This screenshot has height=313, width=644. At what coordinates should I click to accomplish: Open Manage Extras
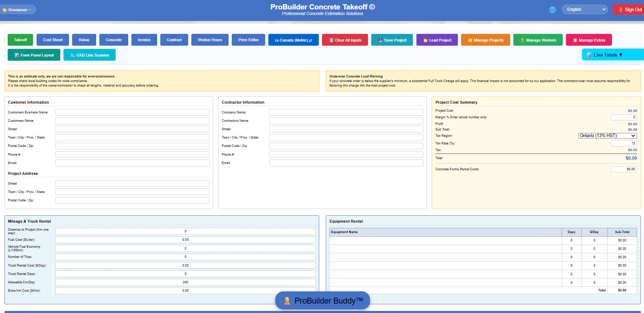pos(589,40)
